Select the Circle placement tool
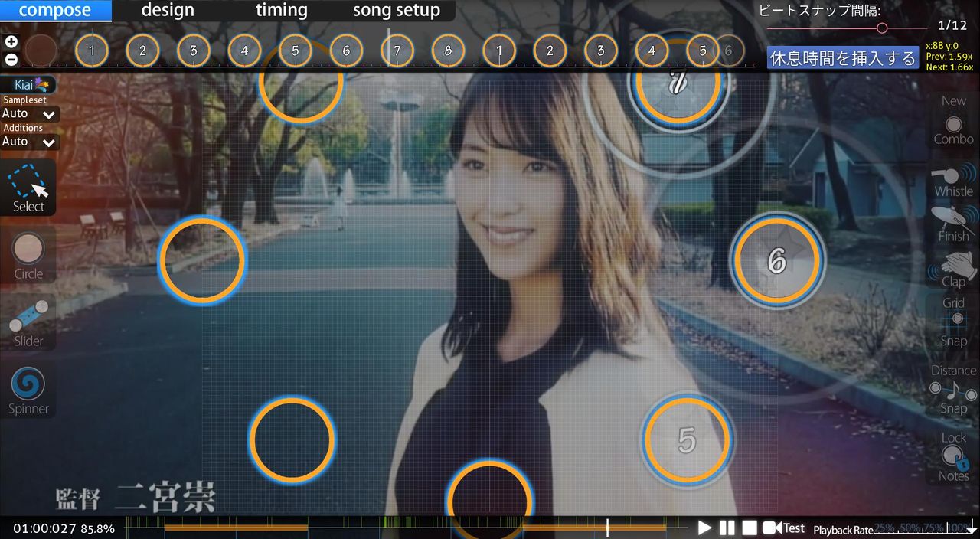 coord(28,256)
